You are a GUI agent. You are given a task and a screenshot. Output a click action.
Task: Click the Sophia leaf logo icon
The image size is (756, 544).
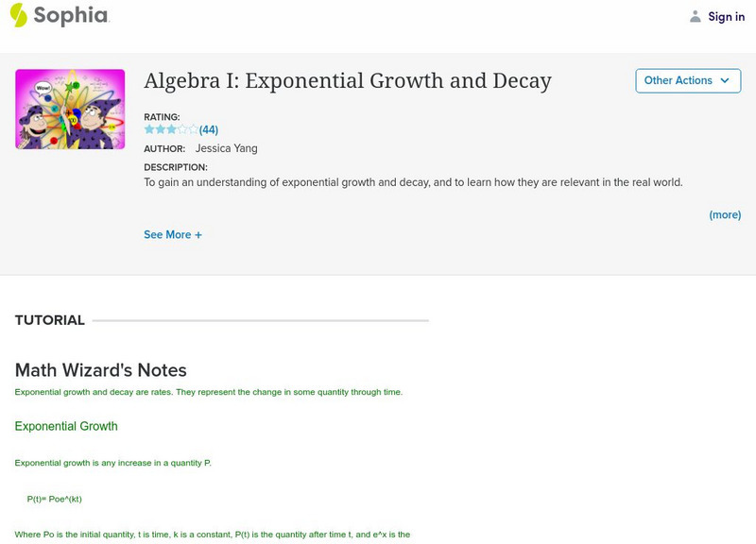[x=18, y=15]
